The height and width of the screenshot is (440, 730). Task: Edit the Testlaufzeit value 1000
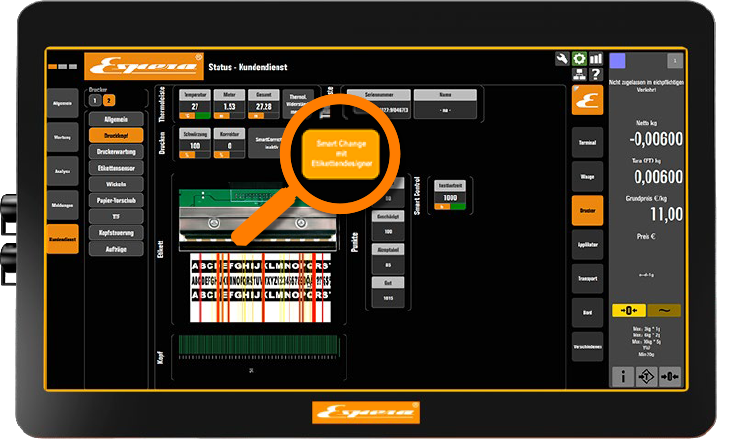pyautogui.click(x=450, y=195)
